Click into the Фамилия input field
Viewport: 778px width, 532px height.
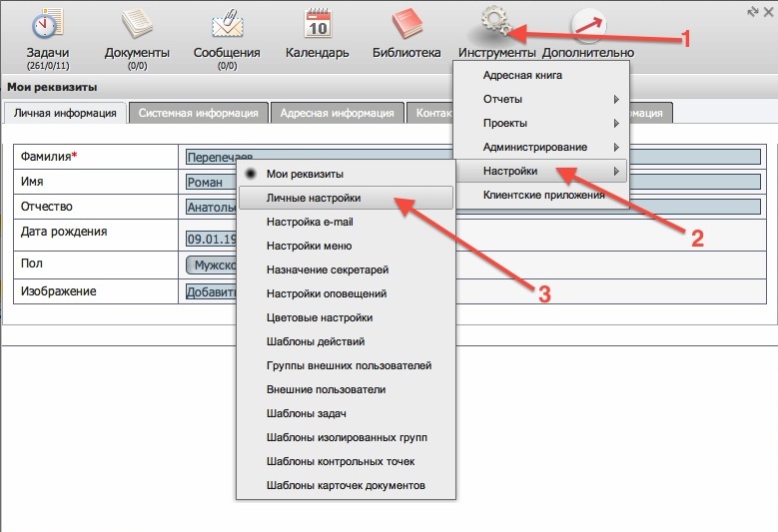471,157
